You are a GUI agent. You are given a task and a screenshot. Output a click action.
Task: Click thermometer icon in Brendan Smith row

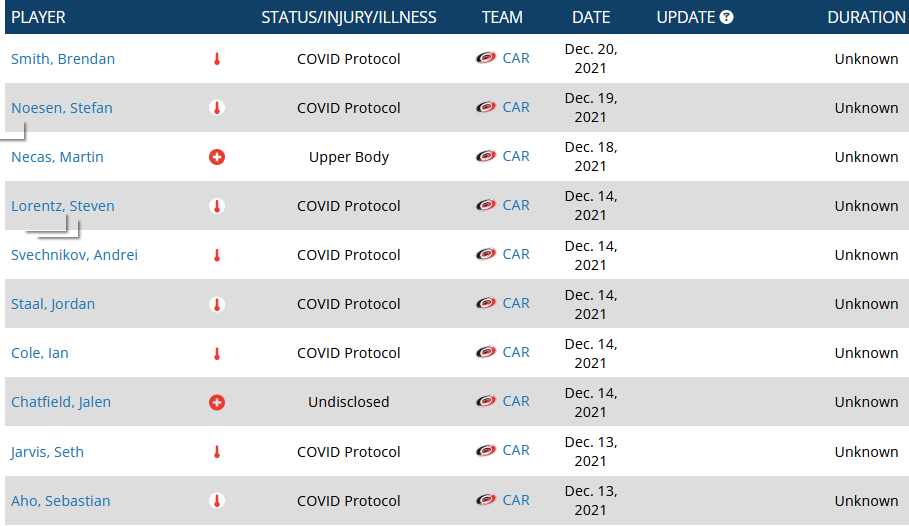click(217, 59)
